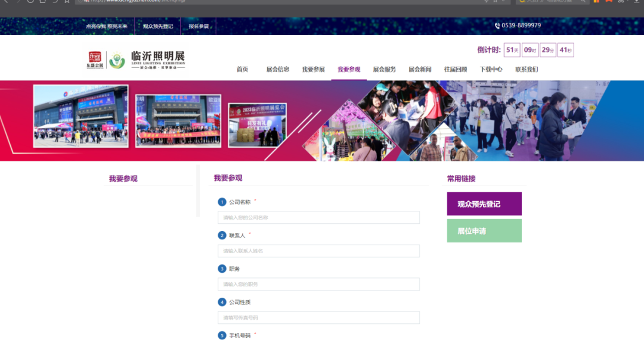Click the group photo with red banner
The width and height of the screenshot is (644, 340).
point(178,121)
